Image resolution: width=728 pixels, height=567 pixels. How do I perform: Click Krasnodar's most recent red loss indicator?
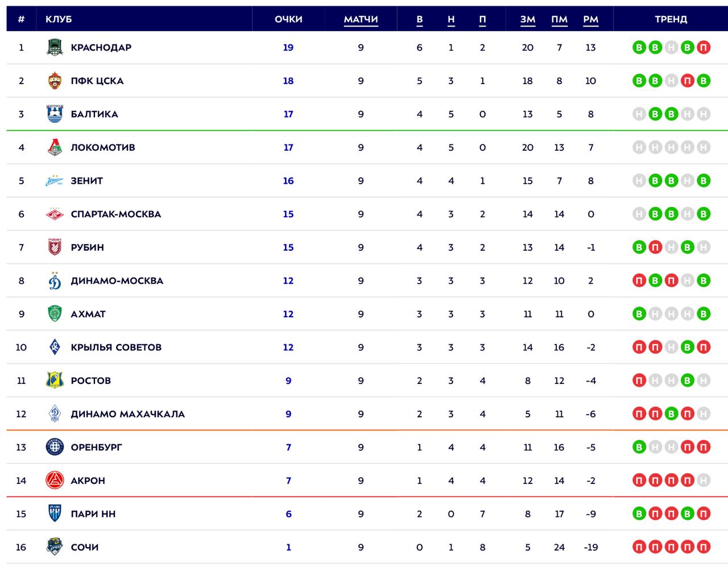point(704,48)
